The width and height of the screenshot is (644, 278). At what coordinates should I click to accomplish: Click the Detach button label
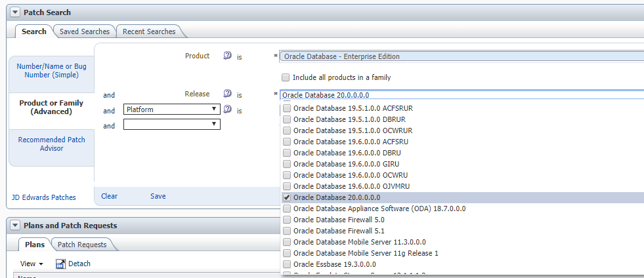[x=79, y=264]
